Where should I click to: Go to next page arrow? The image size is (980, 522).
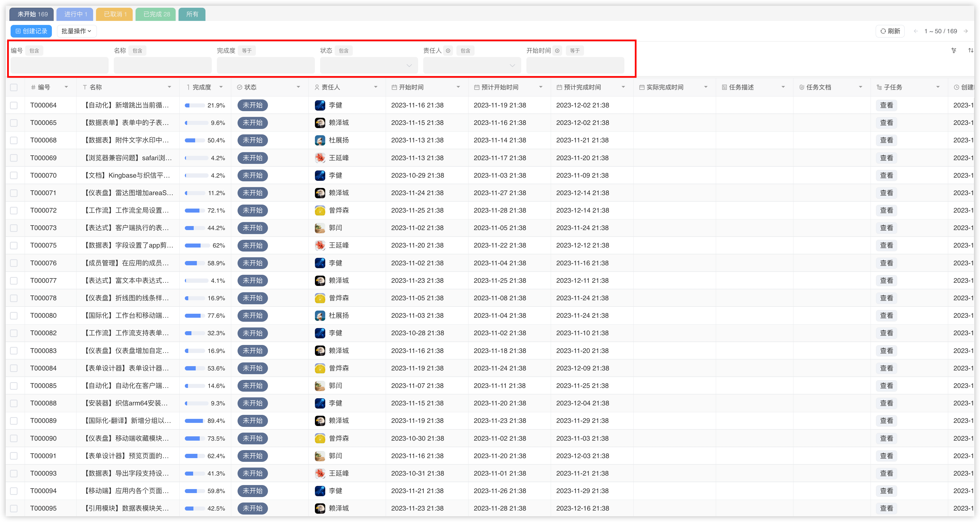click(966, 31)
